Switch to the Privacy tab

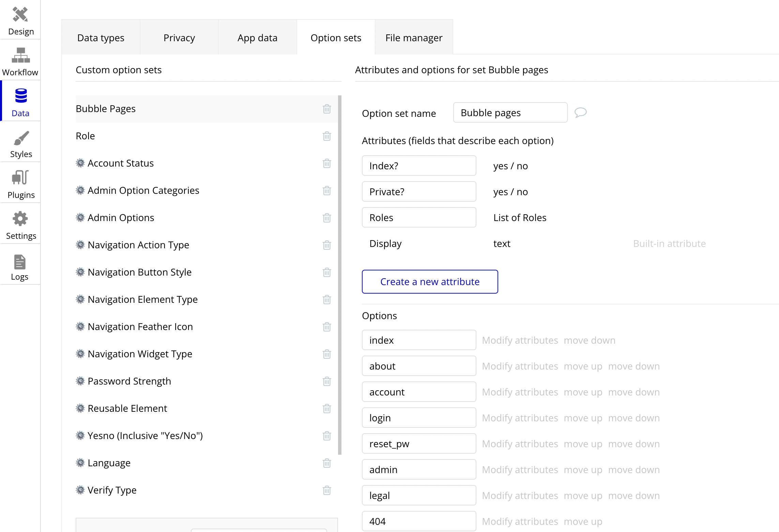pos(179,37)
